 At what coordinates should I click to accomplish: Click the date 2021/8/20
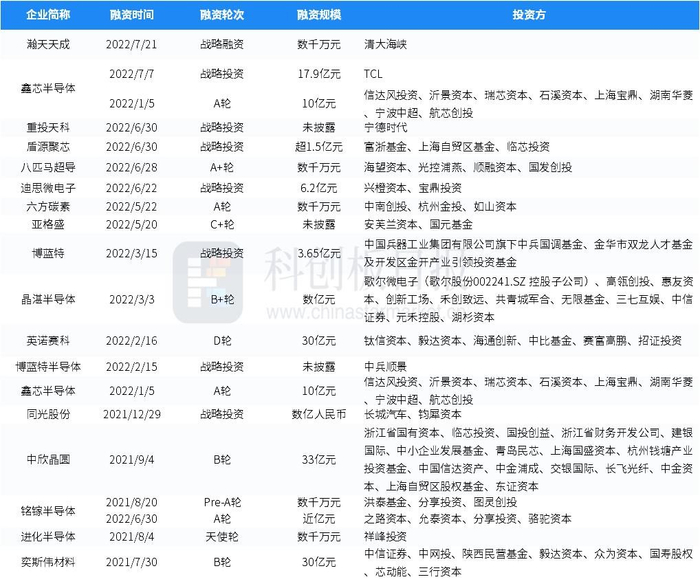point(132,502)
